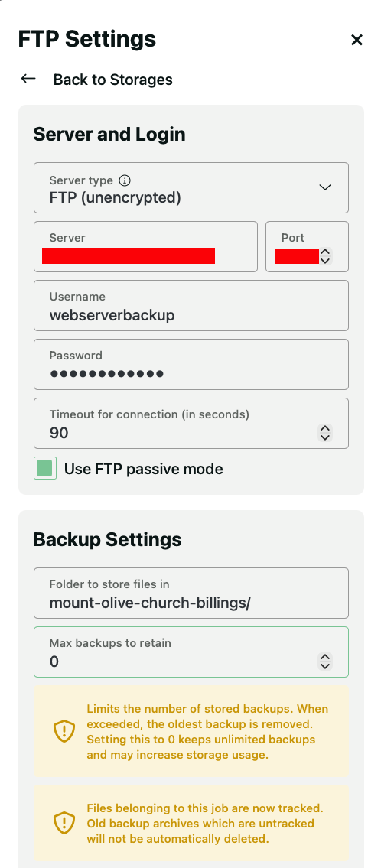Viewport: 381px width, 868px height.
Task: Close the FTP Settings panel
Action: (x=357, y=40)
